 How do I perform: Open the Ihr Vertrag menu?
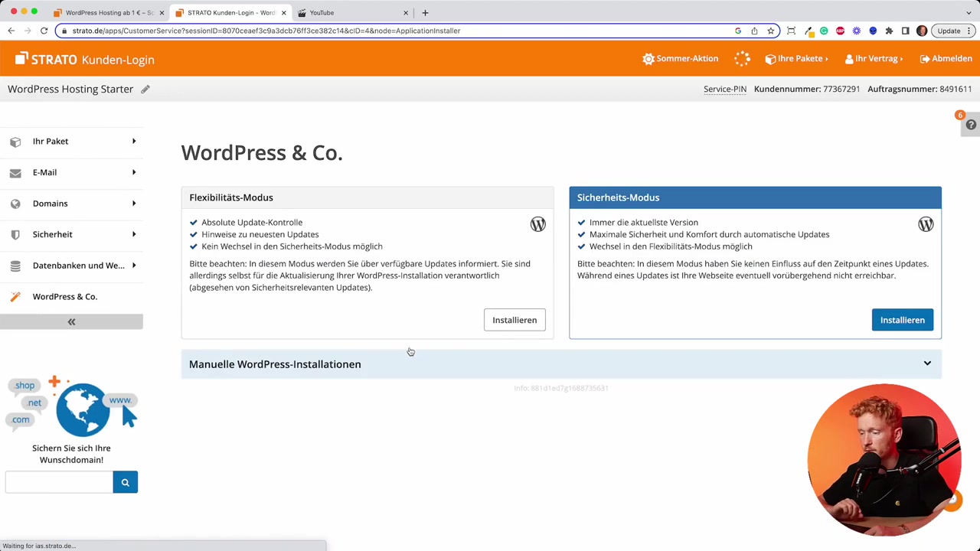point(874,58)
